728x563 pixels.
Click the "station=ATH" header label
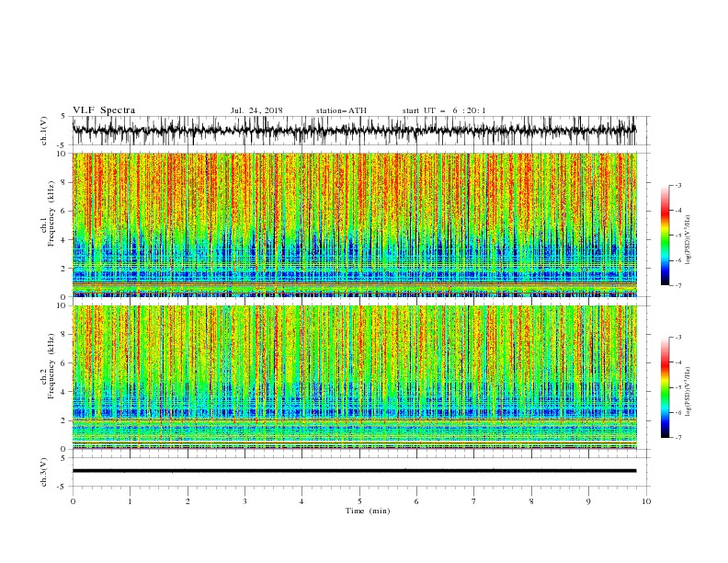(341, 110)
